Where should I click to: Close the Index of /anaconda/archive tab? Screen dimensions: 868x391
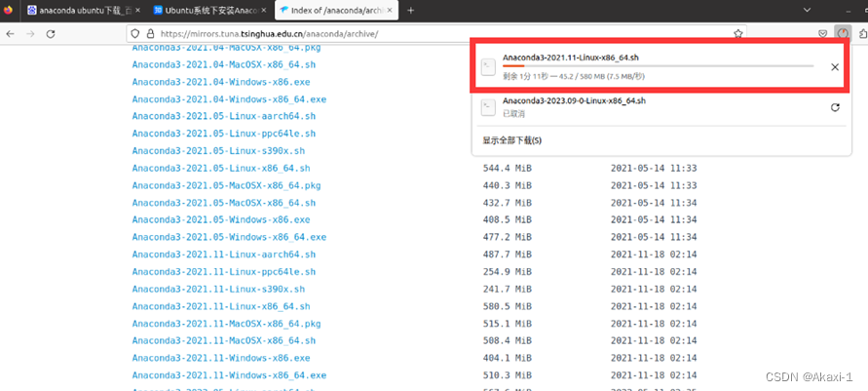tap(392, 10)
